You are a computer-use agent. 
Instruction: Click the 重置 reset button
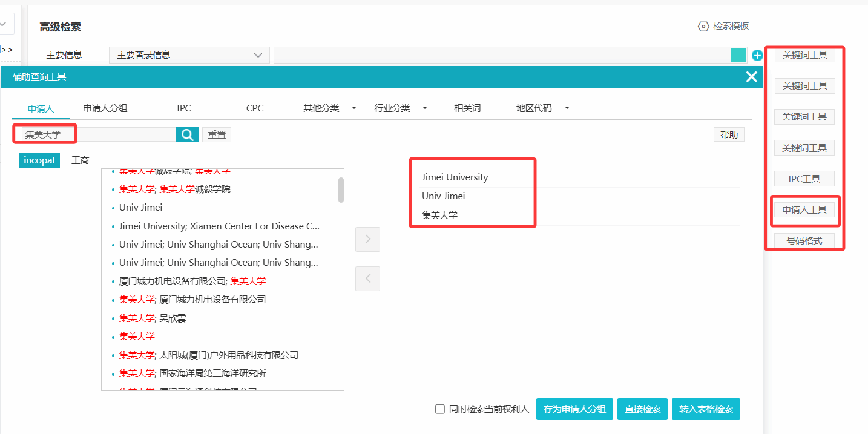(x=217, y=135)
